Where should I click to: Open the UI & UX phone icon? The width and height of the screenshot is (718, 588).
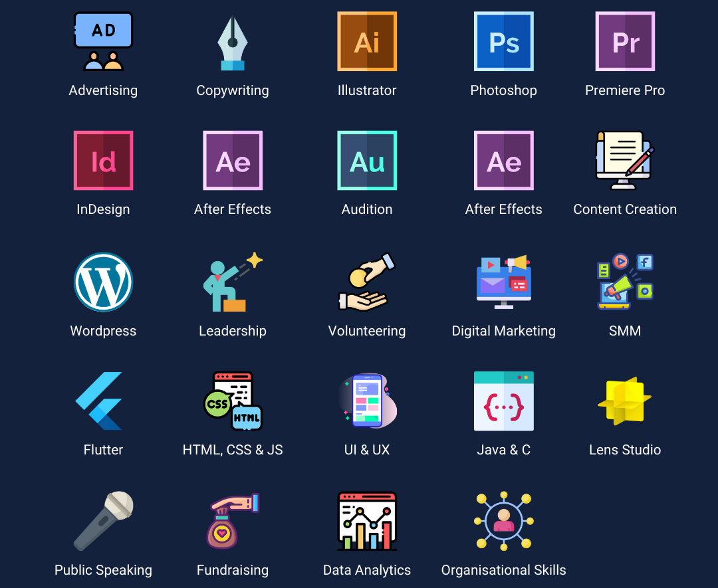[367, 401]
